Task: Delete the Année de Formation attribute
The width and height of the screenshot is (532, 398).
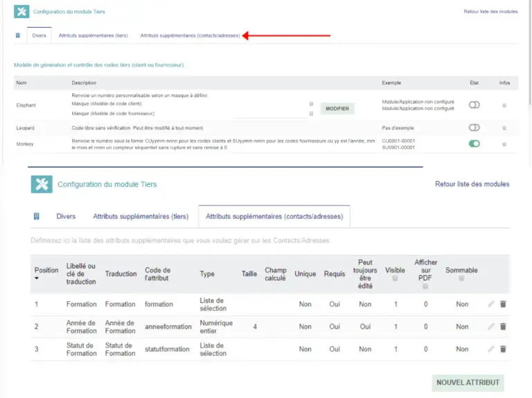Action: tap(503, 327)
